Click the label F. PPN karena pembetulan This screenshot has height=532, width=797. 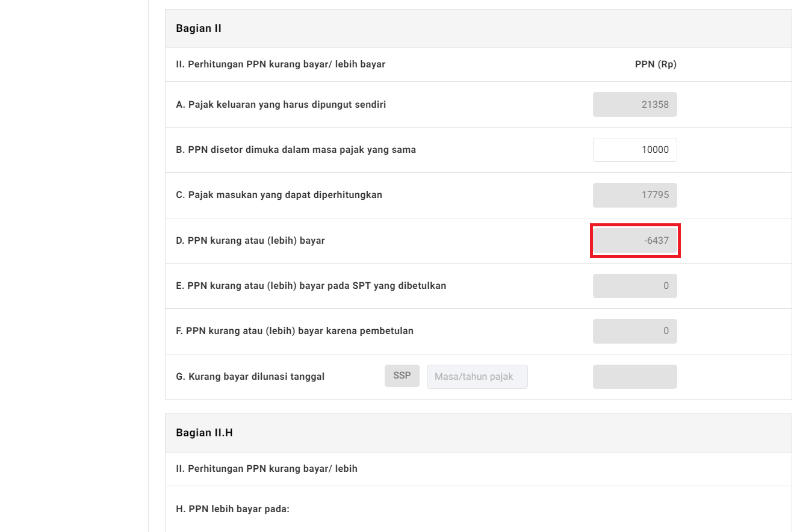(x=294, y=331)
